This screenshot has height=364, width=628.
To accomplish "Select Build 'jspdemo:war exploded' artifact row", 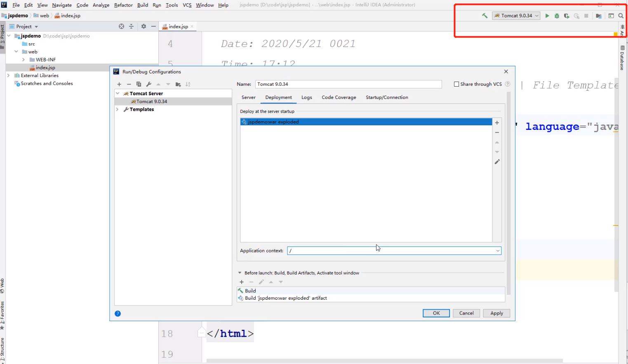I will pyautogui.click(x=371, y=298).
